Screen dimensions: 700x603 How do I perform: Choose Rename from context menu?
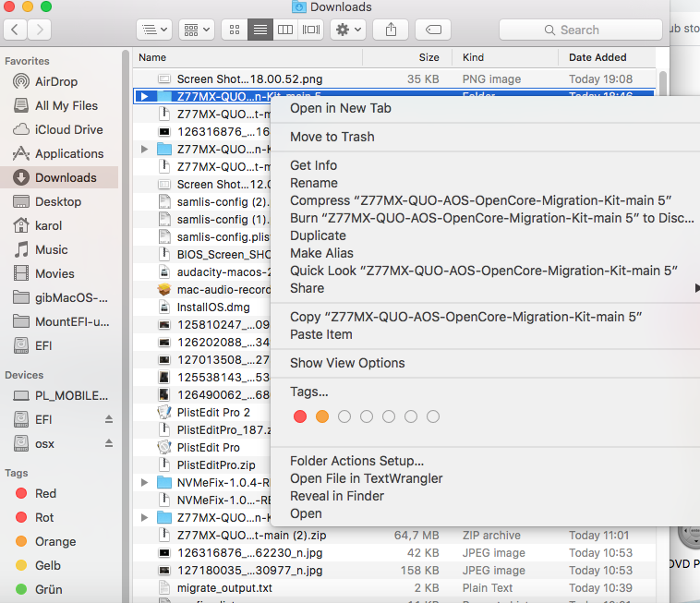(x=314, y=183)
